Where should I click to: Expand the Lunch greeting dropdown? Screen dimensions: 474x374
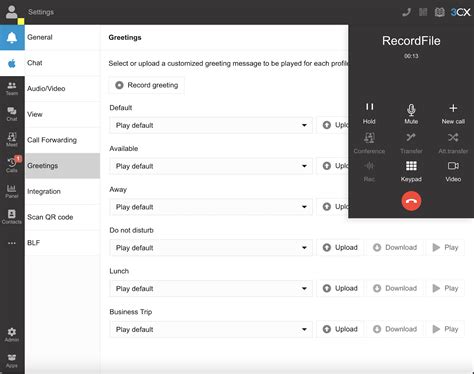211,289
